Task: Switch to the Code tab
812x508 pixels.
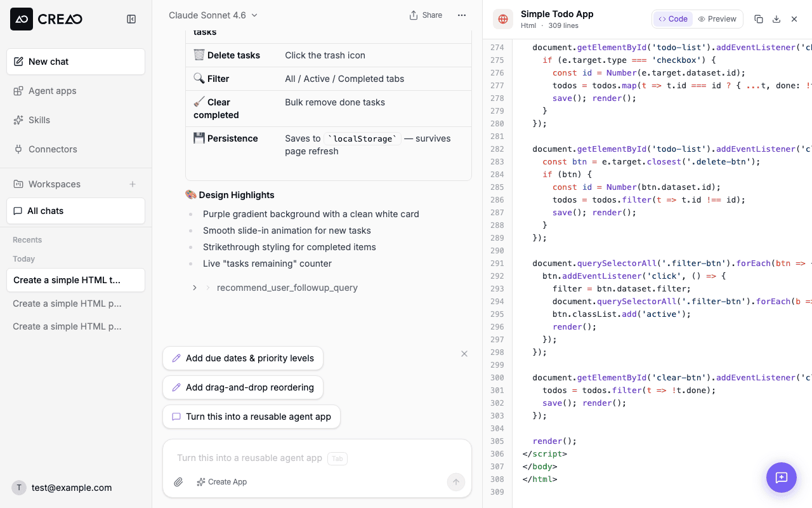Action: click(x=673, y=19)
